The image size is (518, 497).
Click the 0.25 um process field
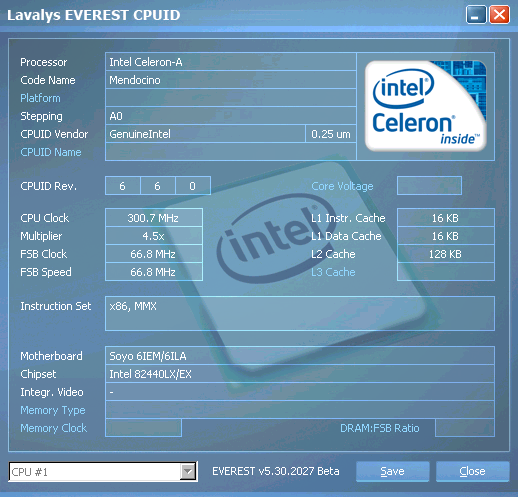pos(331,134)
